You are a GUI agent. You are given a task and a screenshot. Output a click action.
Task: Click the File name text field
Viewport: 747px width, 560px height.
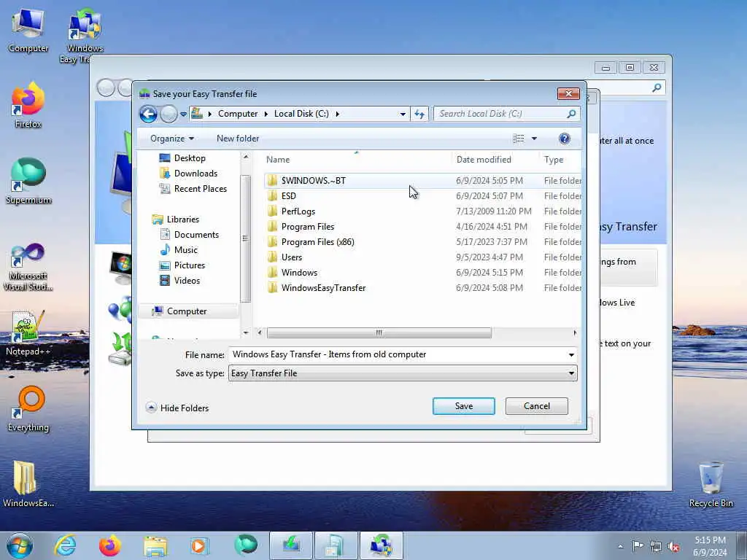click(398, 354)
